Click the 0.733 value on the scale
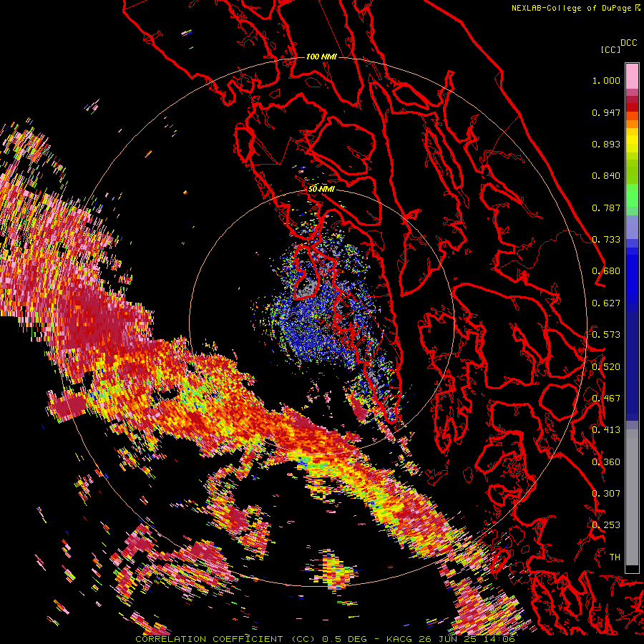 [606, 240]
